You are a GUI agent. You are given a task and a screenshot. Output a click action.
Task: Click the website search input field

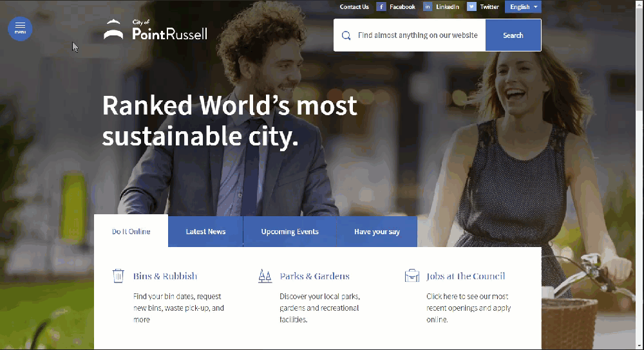click(x=417, y=35)
